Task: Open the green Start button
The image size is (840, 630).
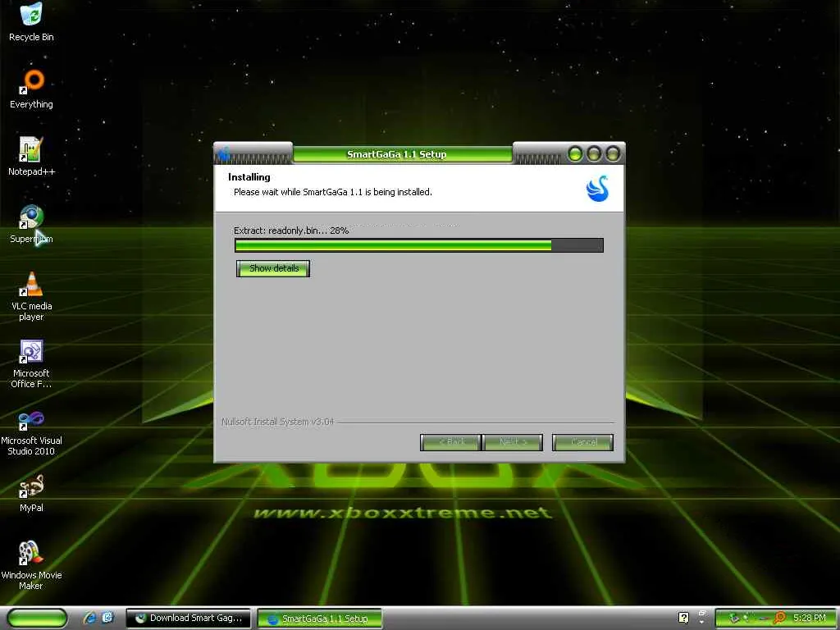Action: click(x=37, y=619)
